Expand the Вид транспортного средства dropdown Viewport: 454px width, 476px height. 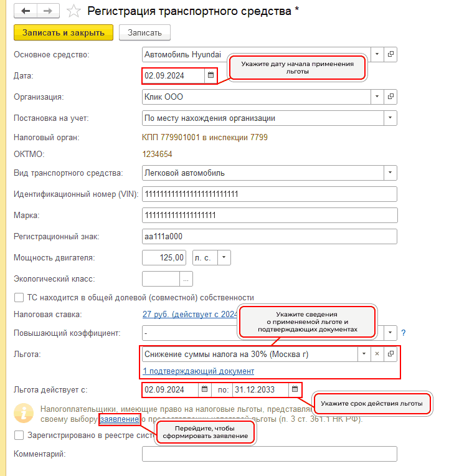pyautogui.click(x=390, y=173)
